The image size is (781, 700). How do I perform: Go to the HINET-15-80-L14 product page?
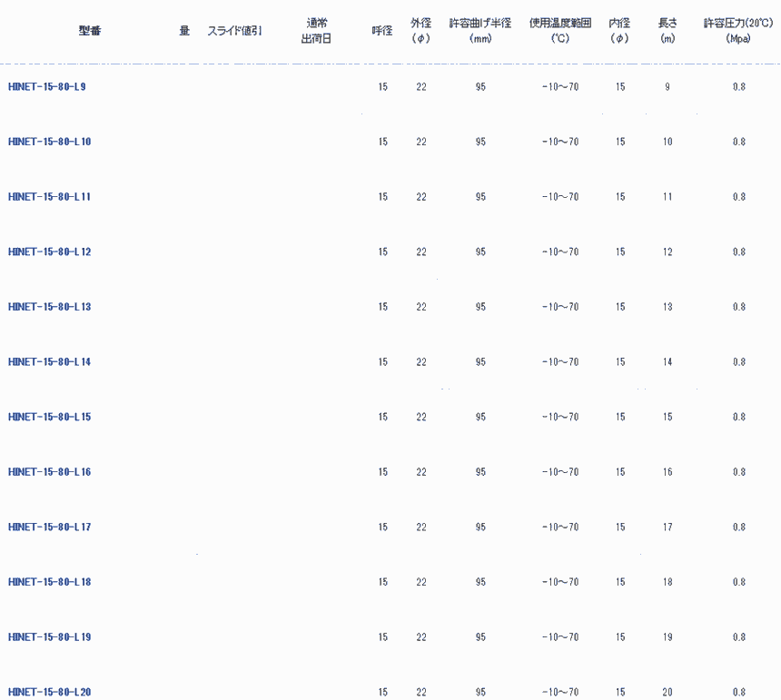tap(50, 362)
